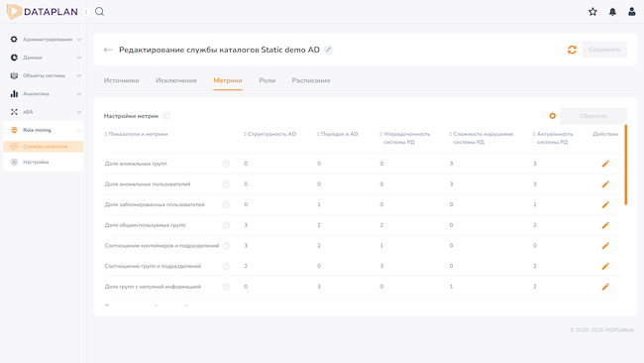644x363 pixels.
Task: Click the metrics table vertical scrollbar
Action: click(625, 165)
